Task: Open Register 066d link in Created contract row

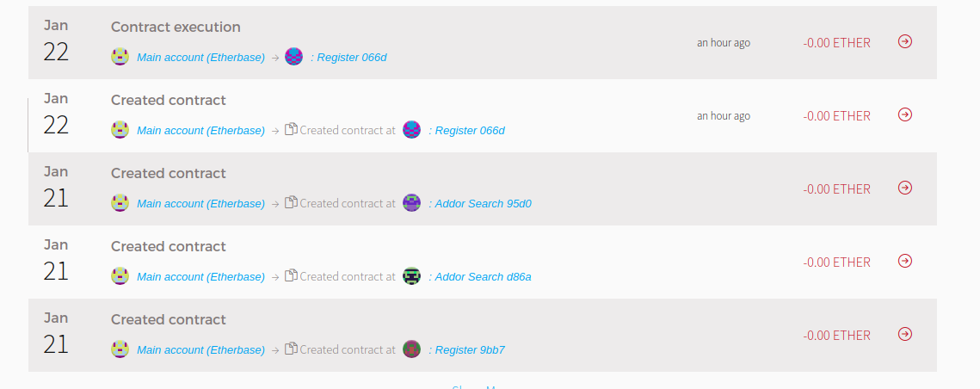Action: tap(467, 131)
